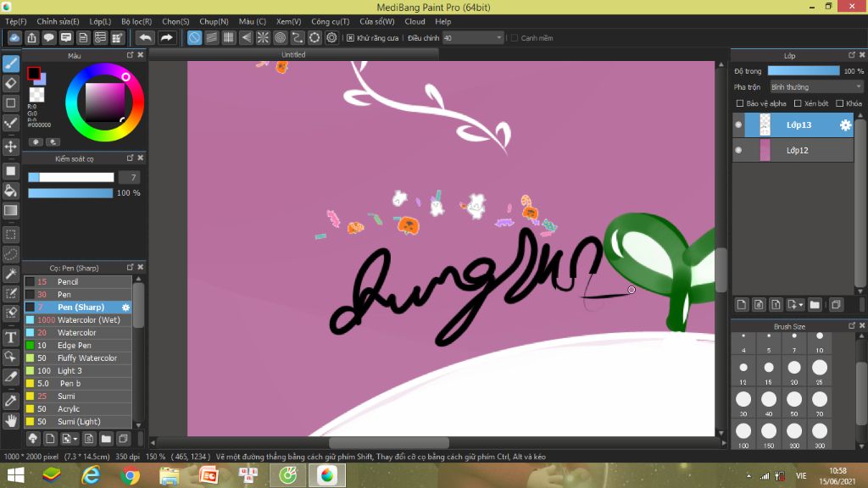Open Windows Start button

(x=15, y=475)
